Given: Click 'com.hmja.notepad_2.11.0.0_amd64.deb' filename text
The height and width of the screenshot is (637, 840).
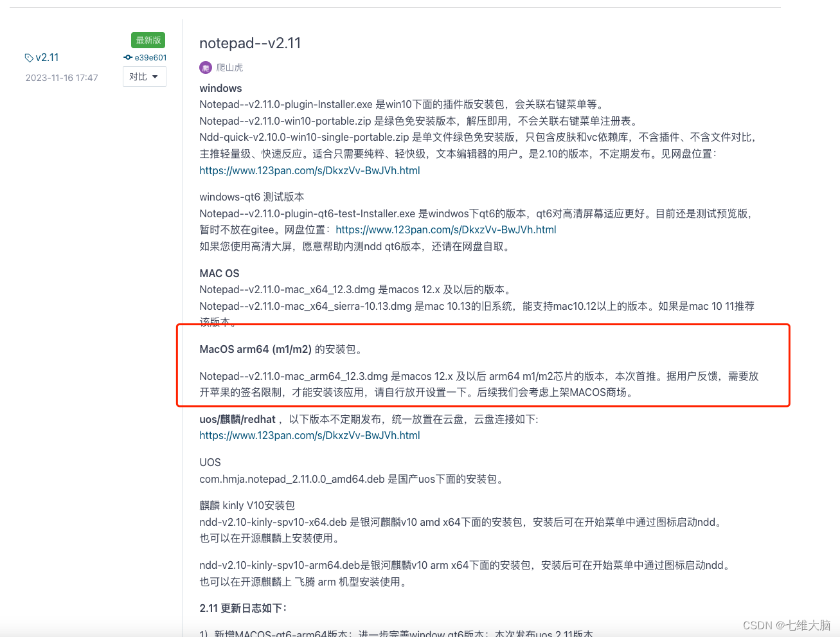Looking at the screenshot, I should (x=292, y=479).
